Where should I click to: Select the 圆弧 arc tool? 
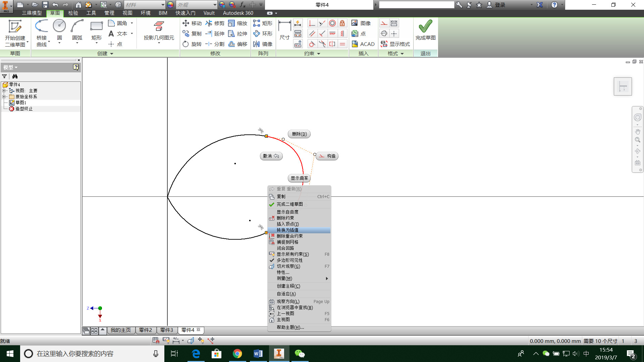click(77, 30)
